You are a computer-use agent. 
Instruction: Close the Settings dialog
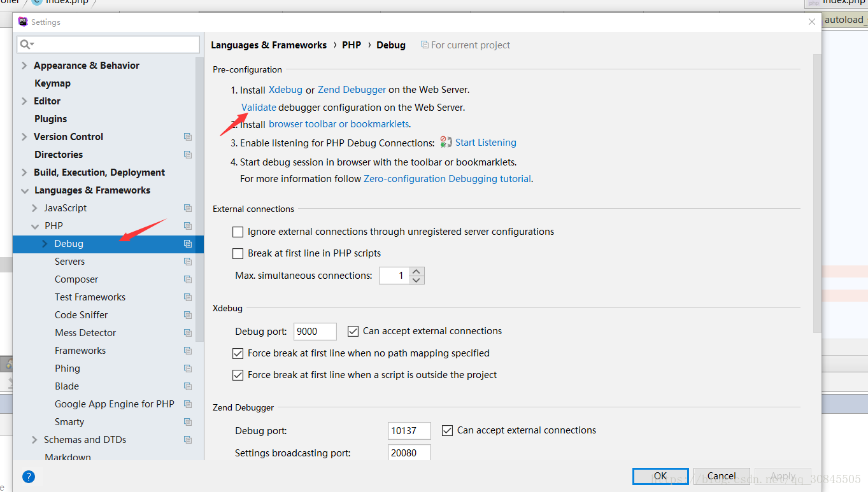click(812, 22)
